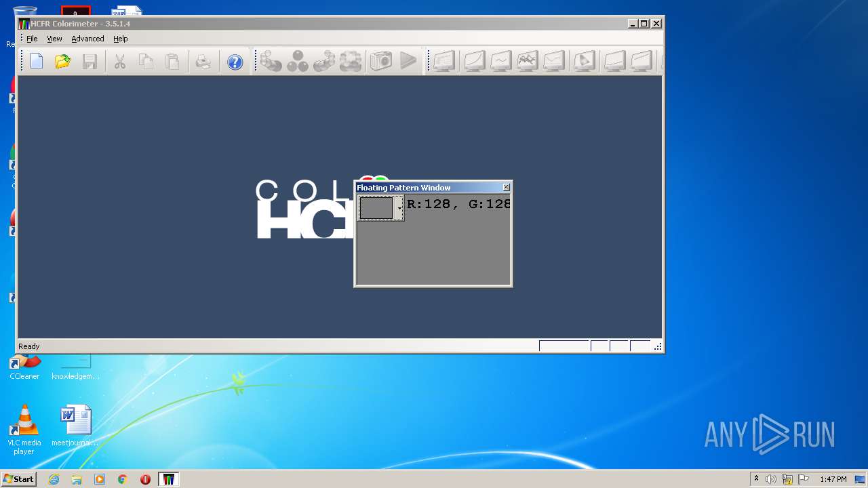Click the 1:47 PM system clock

(833, 479)
